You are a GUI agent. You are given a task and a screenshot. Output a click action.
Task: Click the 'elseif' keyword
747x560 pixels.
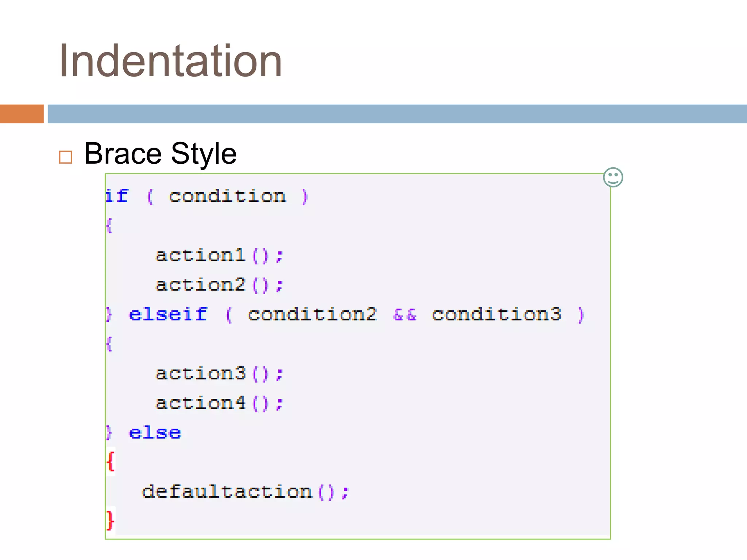(x=168, y=314)
